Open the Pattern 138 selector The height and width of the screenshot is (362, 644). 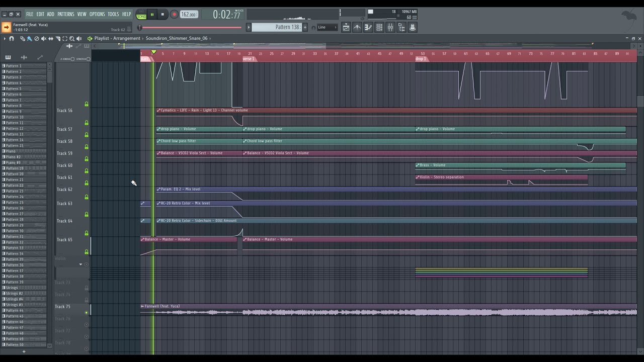[276, 27]
